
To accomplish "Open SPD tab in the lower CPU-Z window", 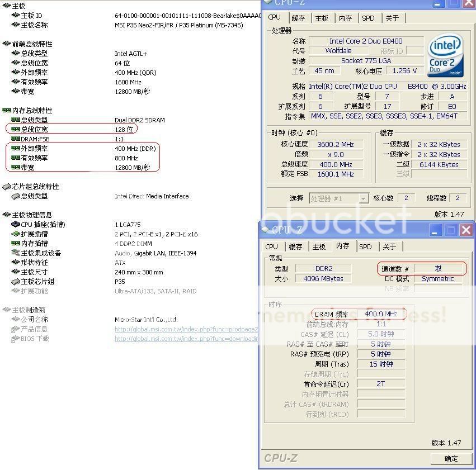I will (365, 246).
